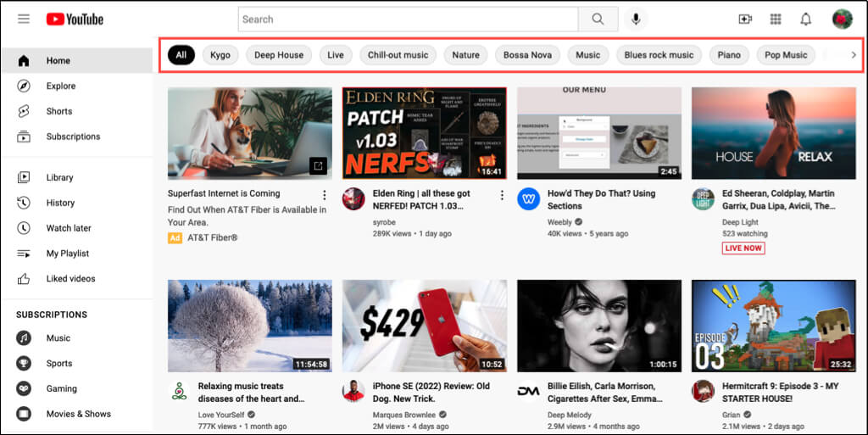Select the Piano filter chip
The height and width of the screenshot is (435, 868).
click(x=728, y=55)
